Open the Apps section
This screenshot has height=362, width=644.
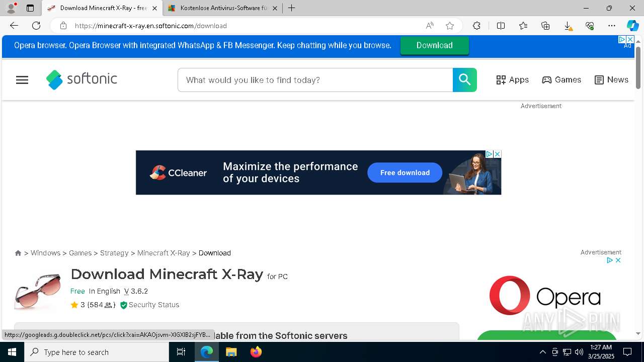512,80
